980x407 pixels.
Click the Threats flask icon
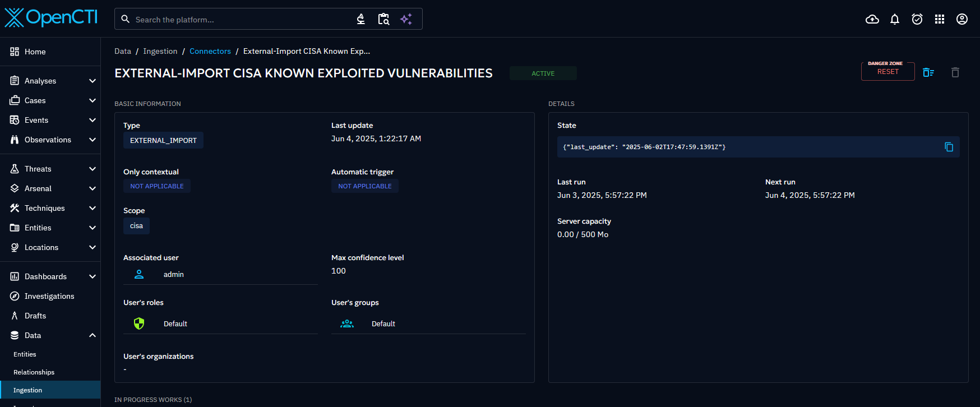click(x=15, y=169)
